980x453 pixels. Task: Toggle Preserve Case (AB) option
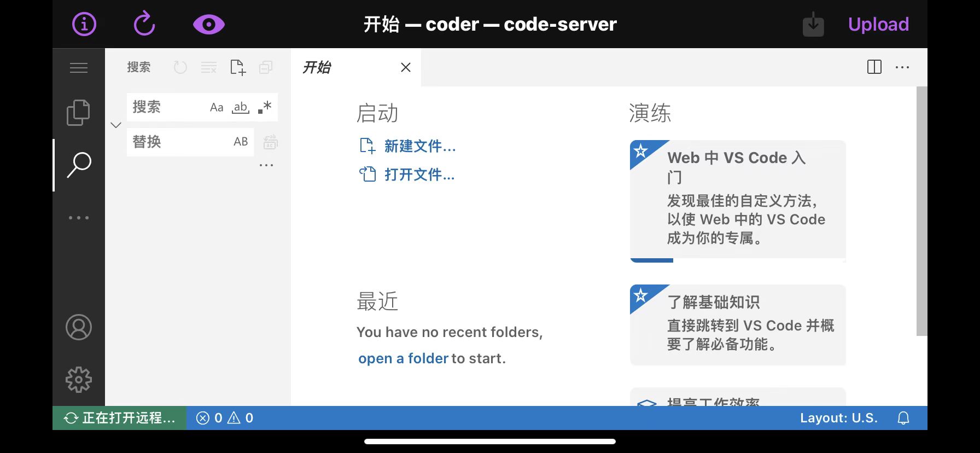click(x=241, y=142)
